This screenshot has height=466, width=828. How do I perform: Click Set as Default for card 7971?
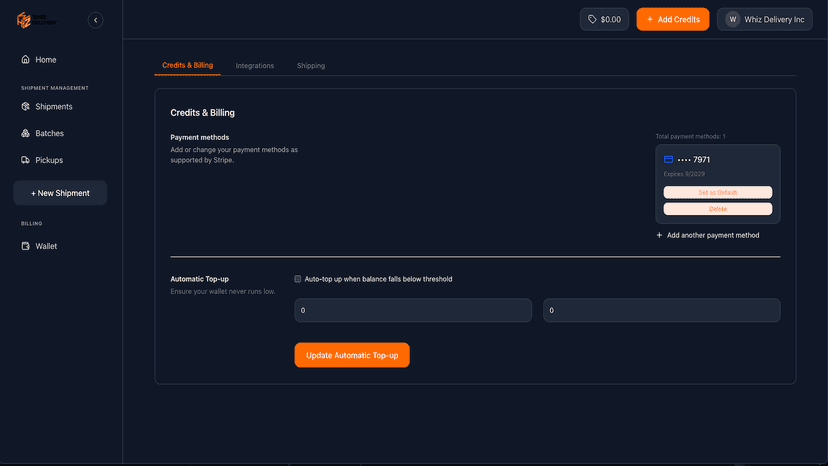[x=718, y=192]
